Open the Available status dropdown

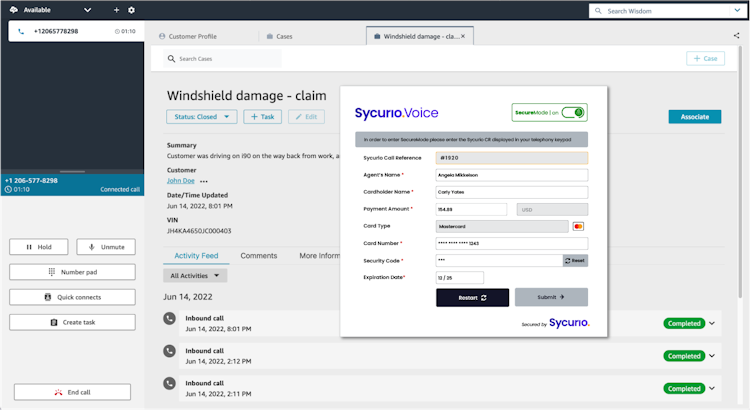click(x=87, y=10)
